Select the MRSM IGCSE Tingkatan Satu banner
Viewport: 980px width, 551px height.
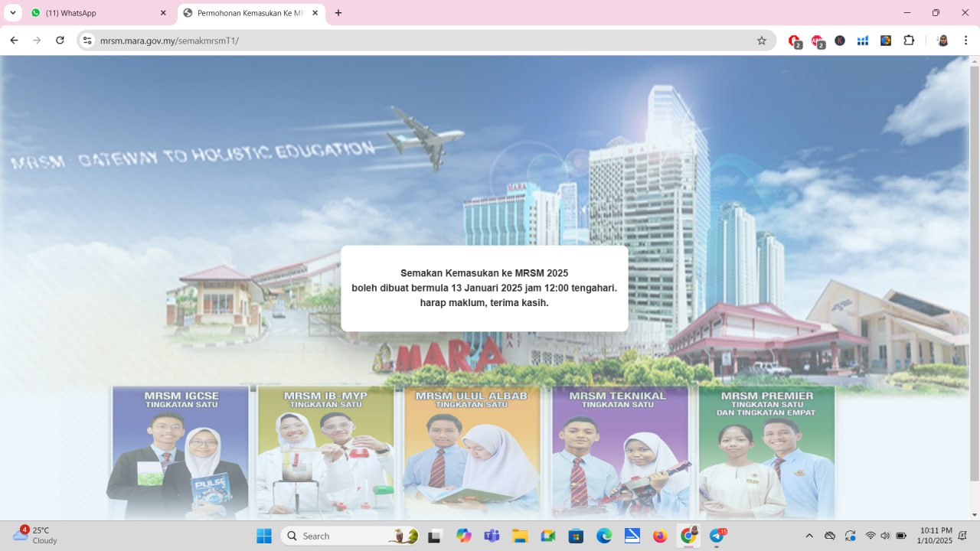[x=181, y=452]
